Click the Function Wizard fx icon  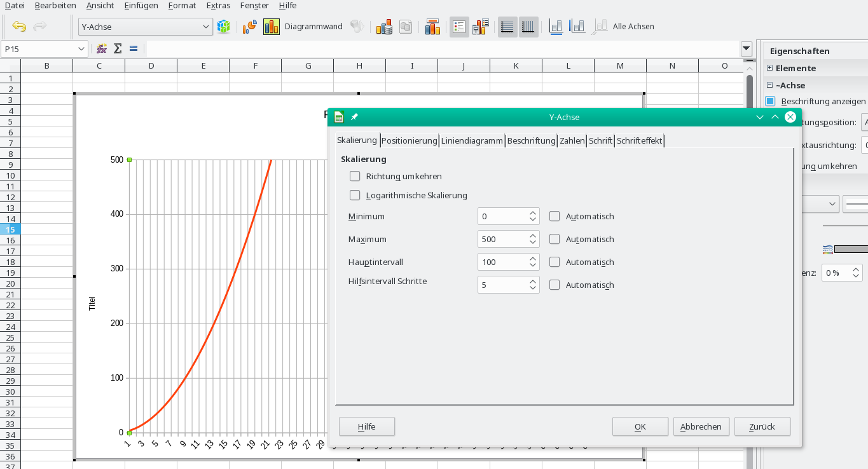click(x=102, y=49)
